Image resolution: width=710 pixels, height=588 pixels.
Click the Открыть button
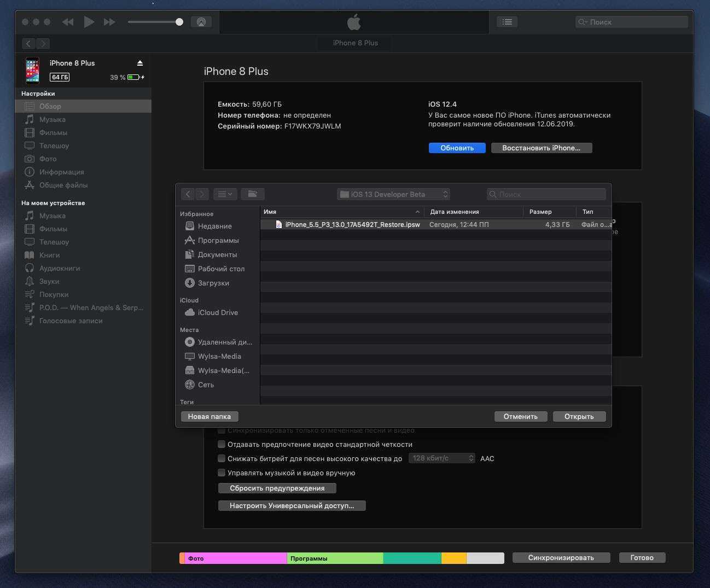[x=579, y=416]
